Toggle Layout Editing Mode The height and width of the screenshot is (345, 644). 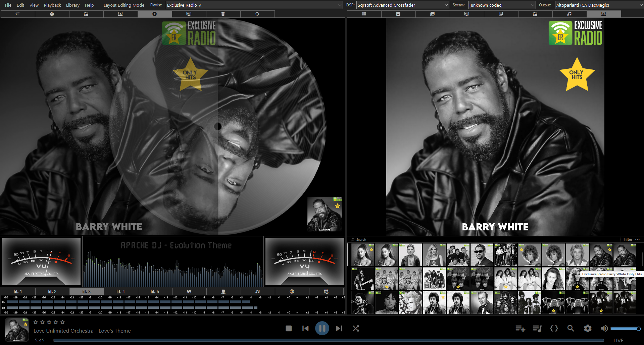click(124, 5)
